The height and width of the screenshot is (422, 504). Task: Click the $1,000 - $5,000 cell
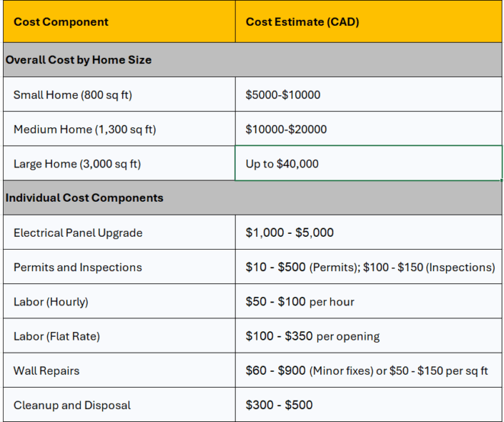[x=368, y=232]
